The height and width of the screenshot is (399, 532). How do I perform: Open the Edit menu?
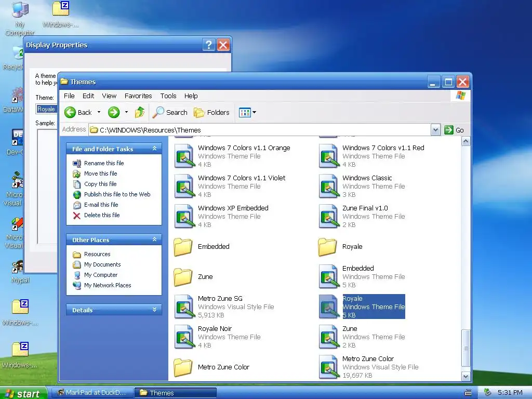88,96
